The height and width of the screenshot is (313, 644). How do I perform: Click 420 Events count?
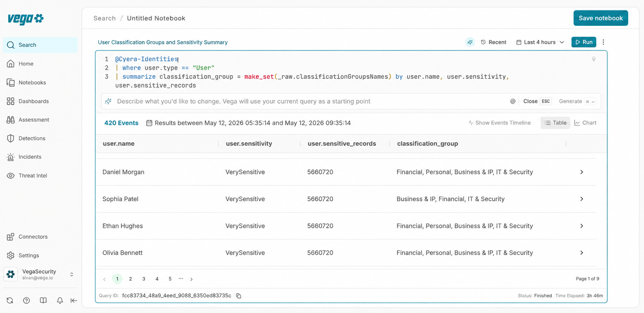click(121, 123)
